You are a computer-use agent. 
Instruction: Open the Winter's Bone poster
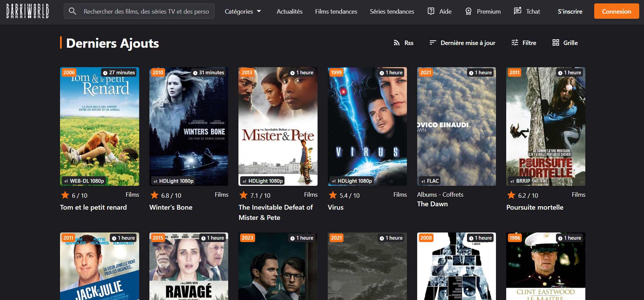tap(189, 126)
